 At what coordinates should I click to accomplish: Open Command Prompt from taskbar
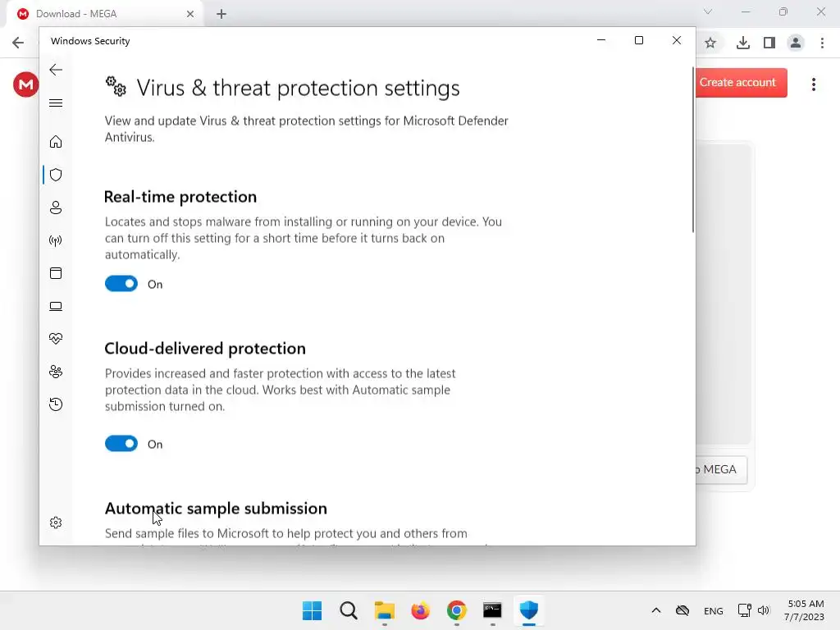click(492, 610)
